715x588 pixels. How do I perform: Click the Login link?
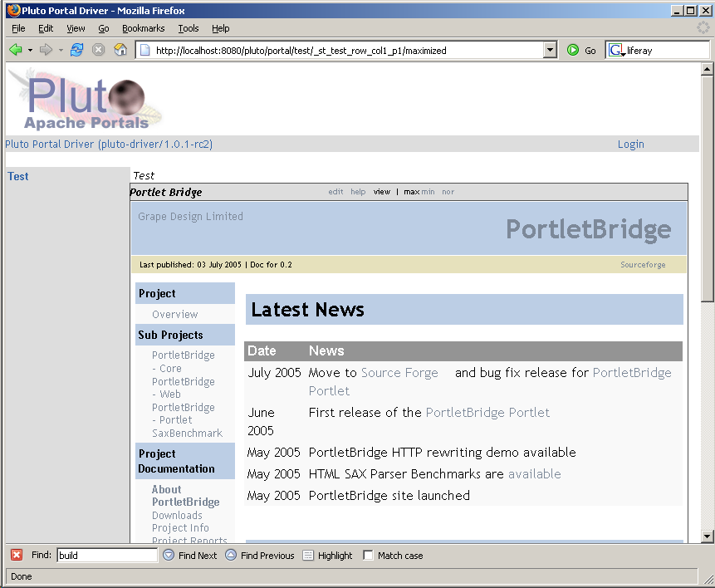pos(630,144)
